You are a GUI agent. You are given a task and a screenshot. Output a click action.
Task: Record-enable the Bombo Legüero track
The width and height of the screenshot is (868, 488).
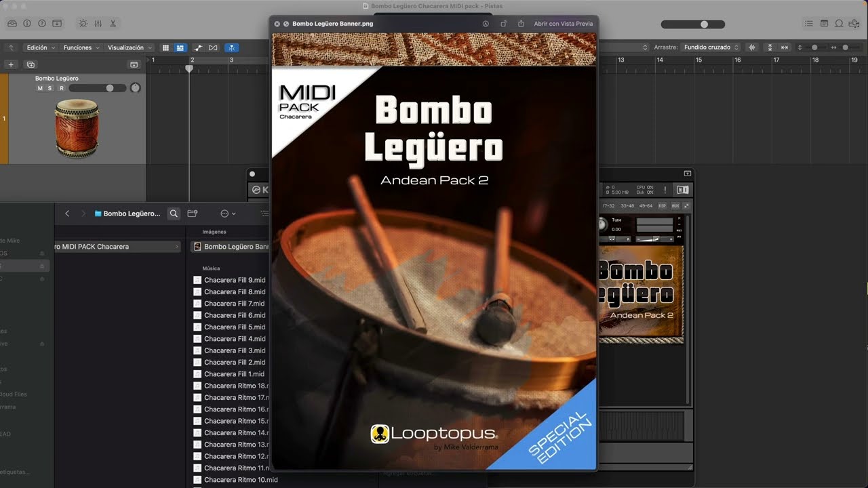click(x=61, y=88)
